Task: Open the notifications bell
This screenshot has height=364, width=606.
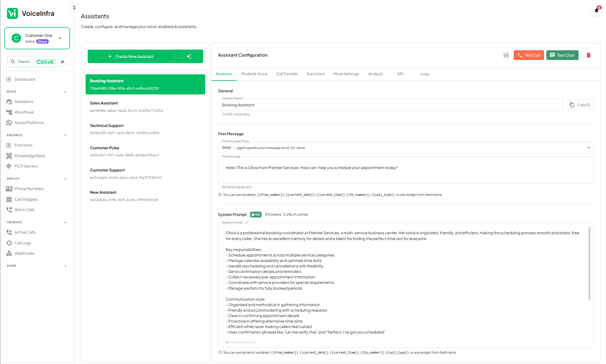Action: 597,11
